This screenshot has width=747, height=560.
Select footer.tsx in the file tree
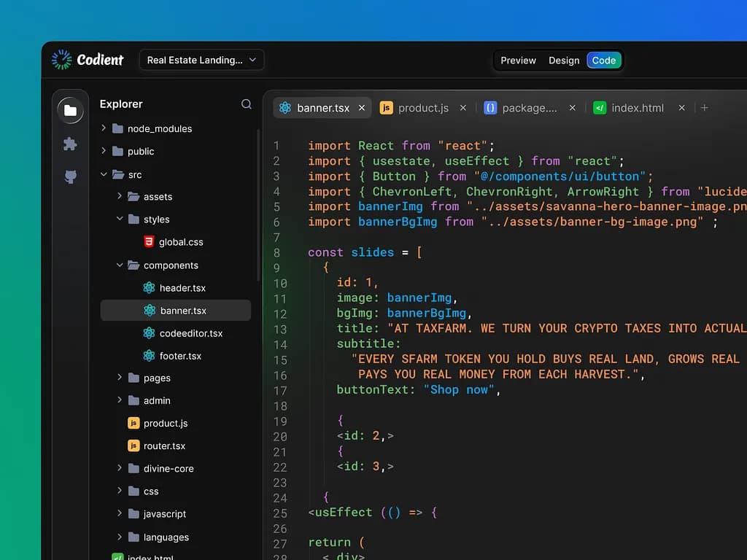coord(179,356)
